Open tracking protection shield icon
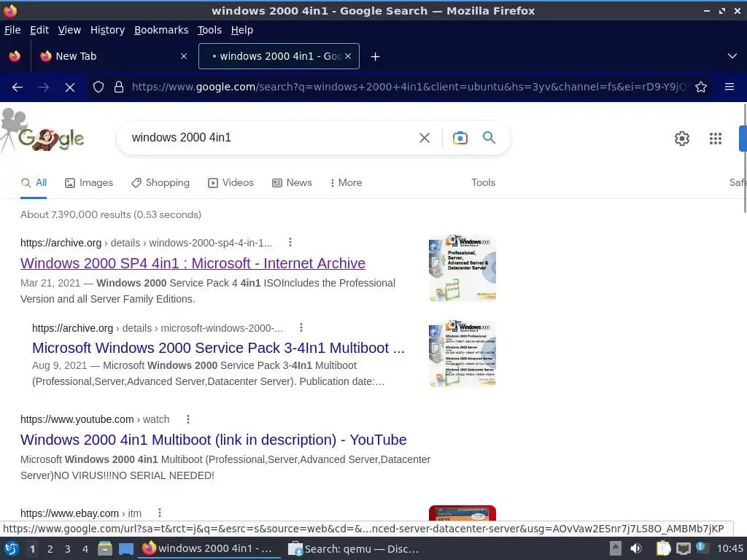 (x=98, y=87)
